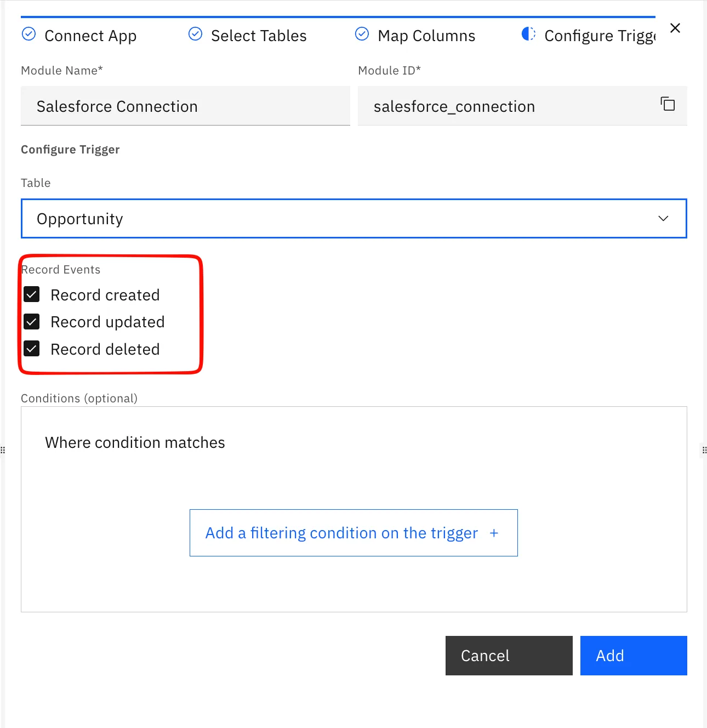Click the left edge drag handle icon
The width and height of the screenshot is (707, 728).
pos(3,450)
